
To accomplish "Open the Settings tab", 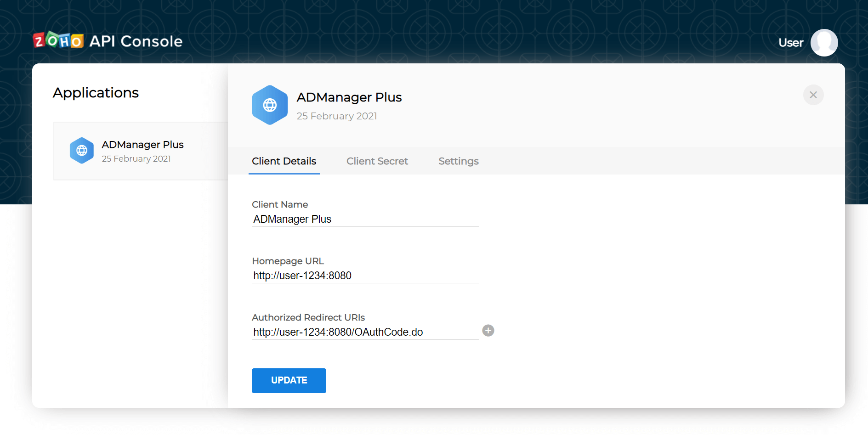I will click(458, 161).
